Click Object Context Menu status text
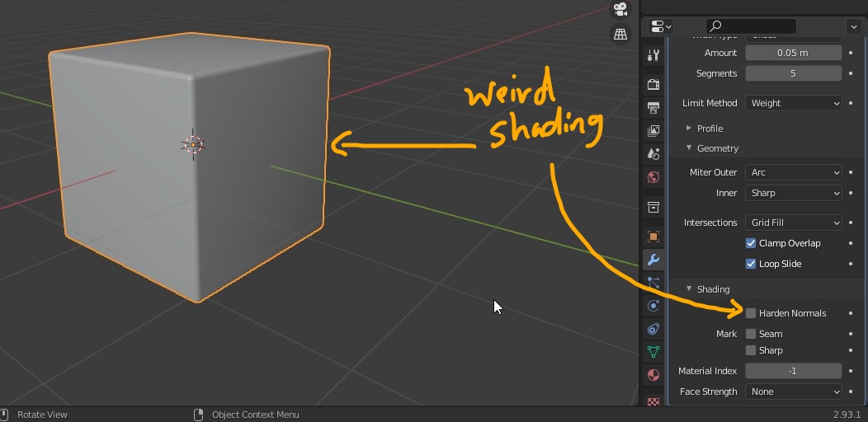This screenshot has width=868, height=422. point(255,415)
